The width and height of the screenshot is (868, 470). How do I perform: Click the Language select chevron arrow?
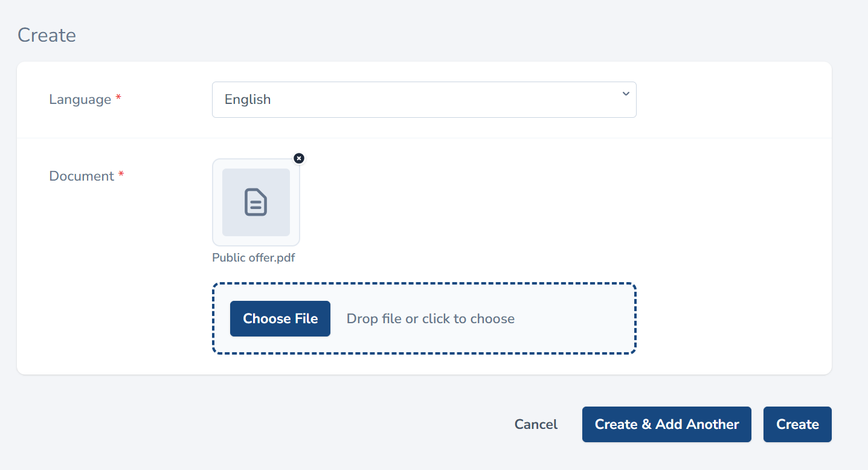pos(626,94)
